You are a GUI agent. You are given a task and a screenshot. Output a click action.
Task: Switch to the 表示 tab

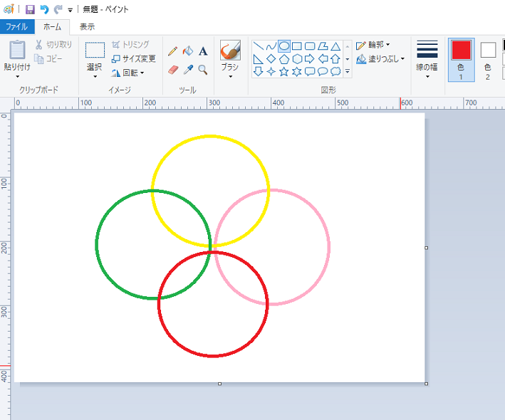point(87,27)
